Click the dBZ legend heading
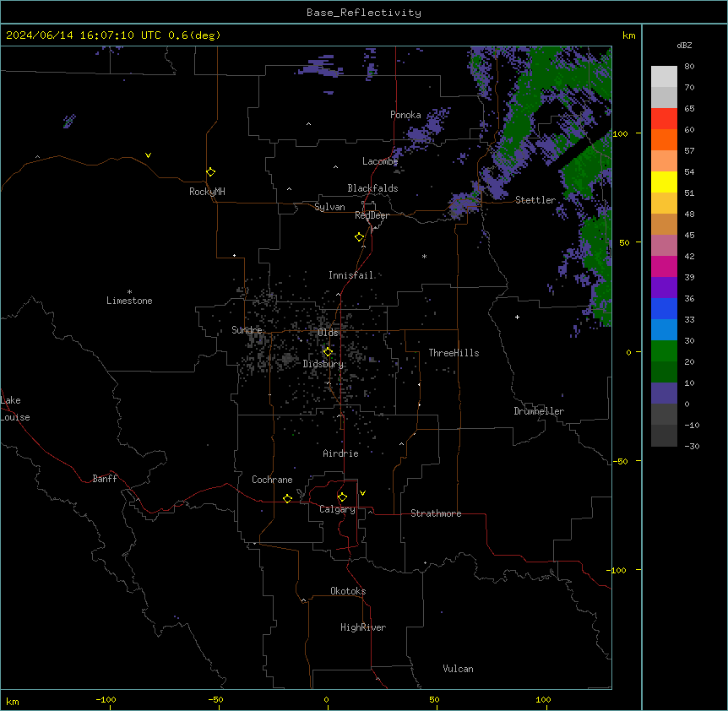 [684, 45]
